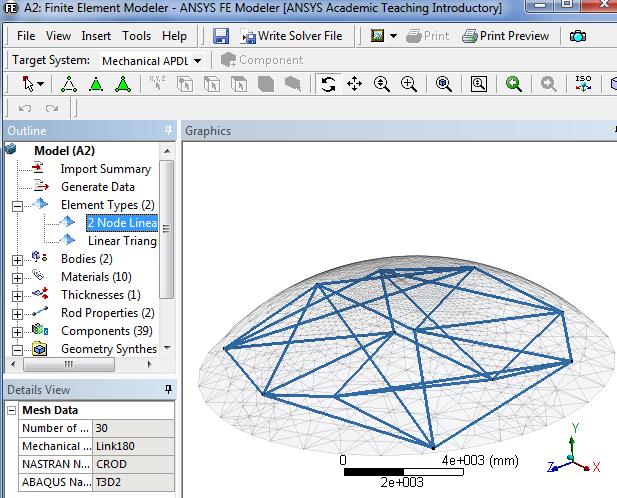This screenshot has width=617, height=498.
Task: Expand the Bodies (2) node
Action: point(17,260)
